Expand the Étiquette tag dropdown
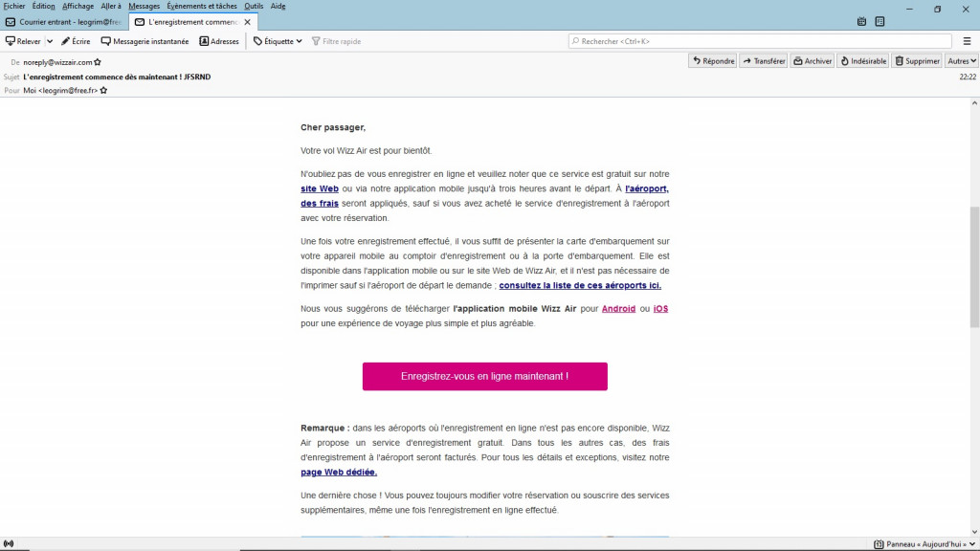 pyautogui.click(x=278, y=41)
